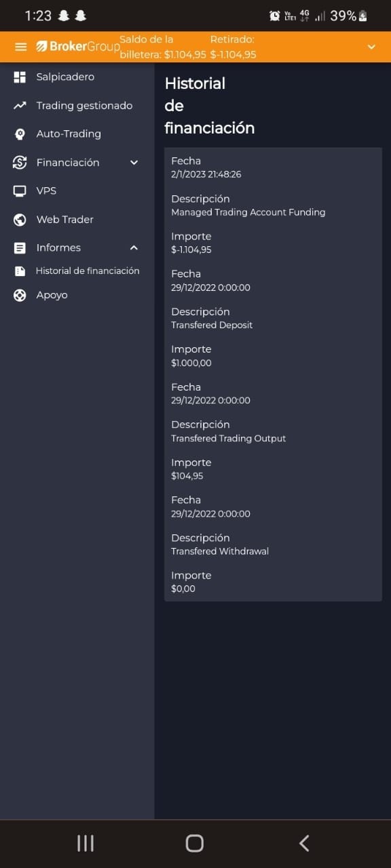Screen dimensions: 391x868
Task: Open the VPS monitor icon
Action: [20, 191]
